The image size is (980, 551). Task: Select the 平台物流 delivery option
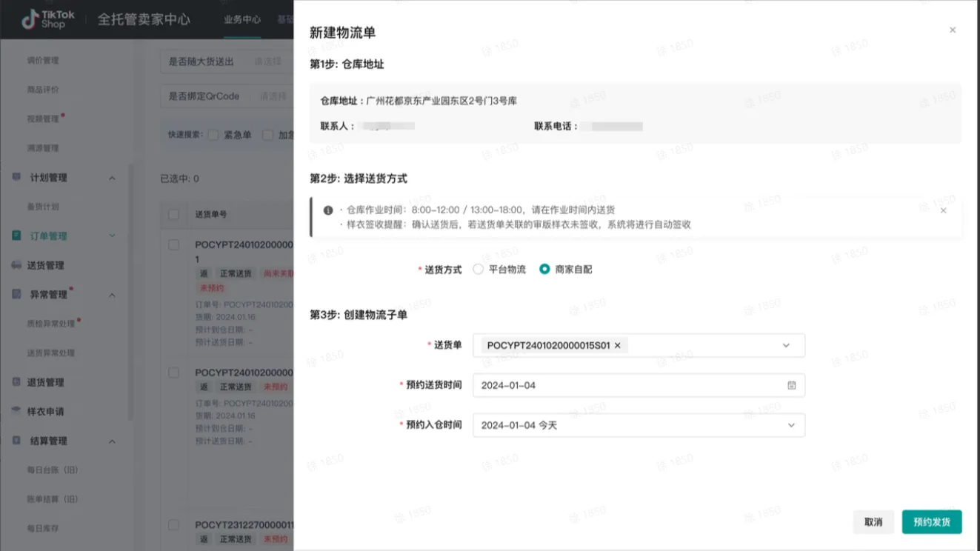[x=499, y=270]
